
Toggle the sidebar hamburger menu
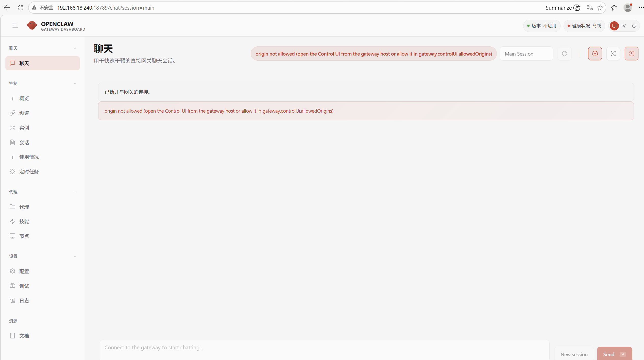pos(15,26)
